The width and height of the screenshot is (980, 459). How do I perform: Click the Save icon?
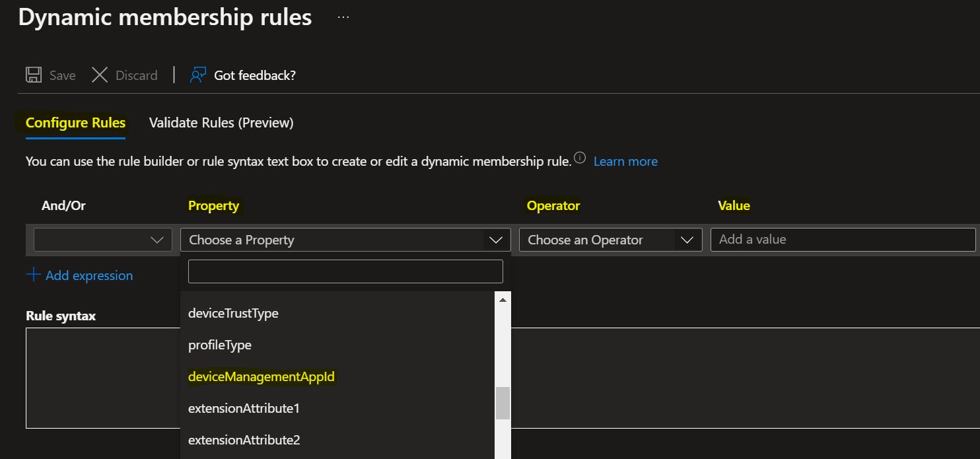coord(33,75)
